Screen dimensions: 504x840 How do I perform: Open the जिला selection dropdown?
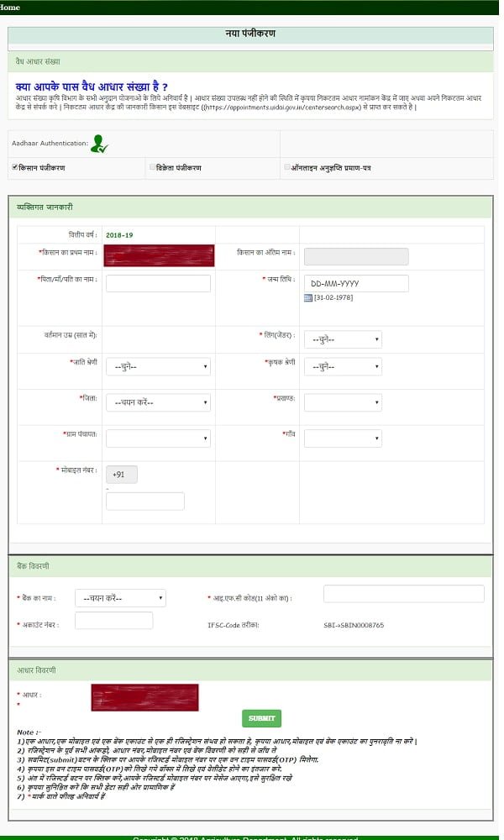click(158, 402)
